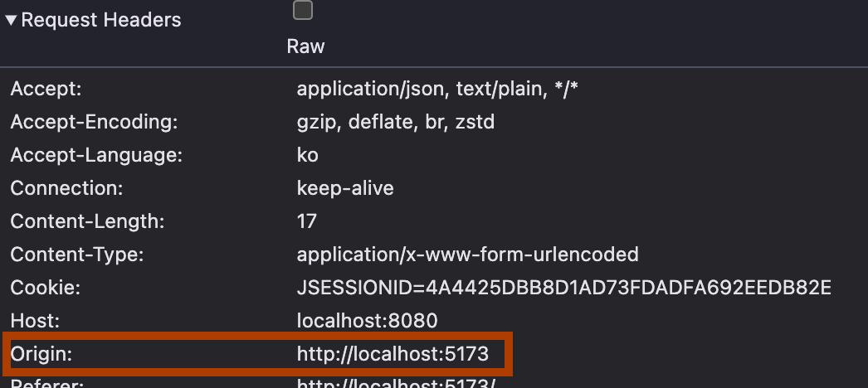The width and height of the screenshot is (868, 388).
Task: Collapse the Request Headers section
Action: [x=11, y=21]
